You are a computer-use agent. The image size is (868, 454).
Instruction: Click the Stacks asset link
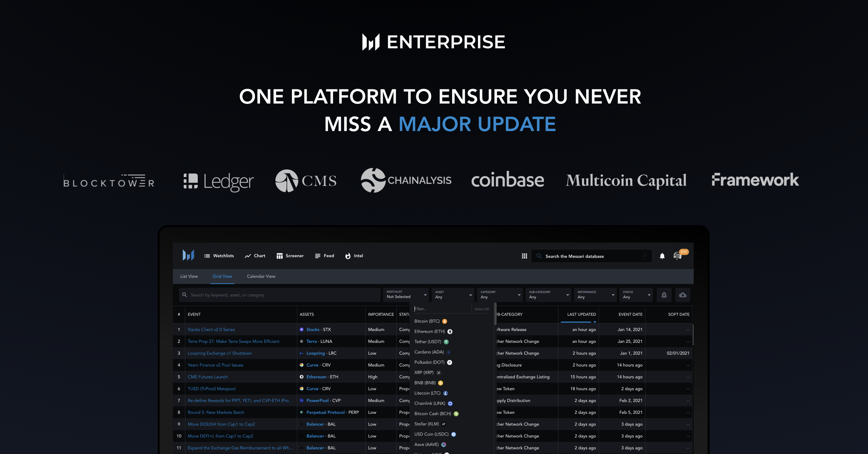(313, 329)
